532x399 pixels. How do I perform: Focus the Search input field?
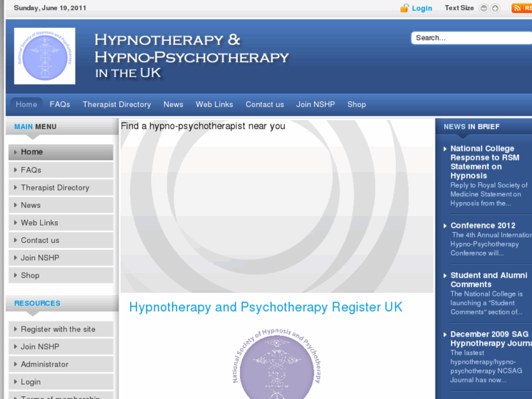(x=471, y=37)
